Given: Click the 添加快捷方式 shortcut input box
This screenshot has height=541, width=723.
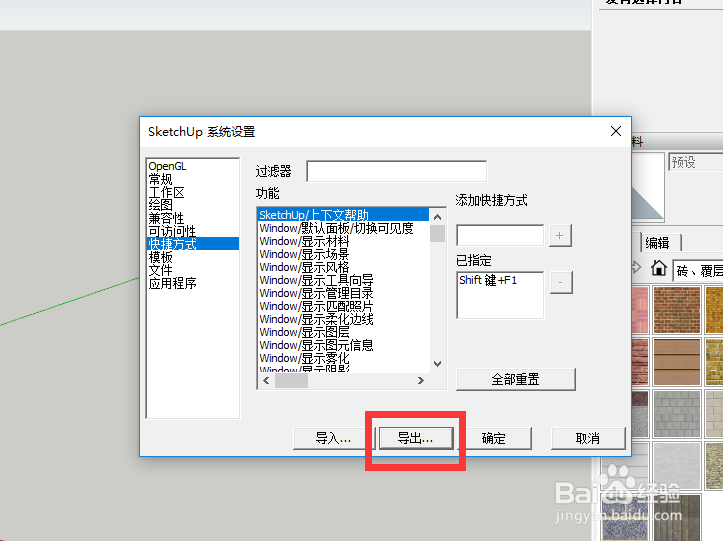Looking at the screenshot, I should click(x=500, y=235).
